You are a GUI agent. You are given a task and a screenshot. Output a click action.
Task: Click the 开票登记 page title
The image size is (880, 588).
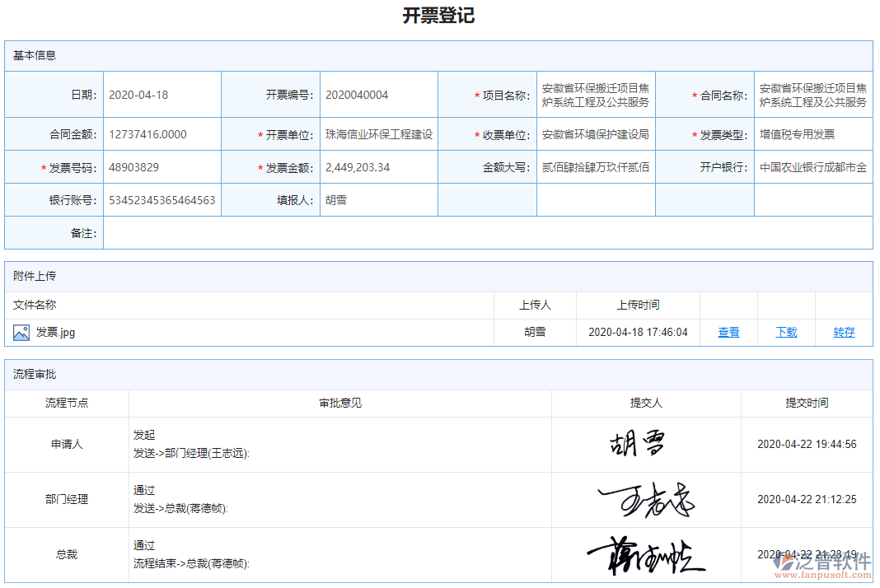[439, 15]
